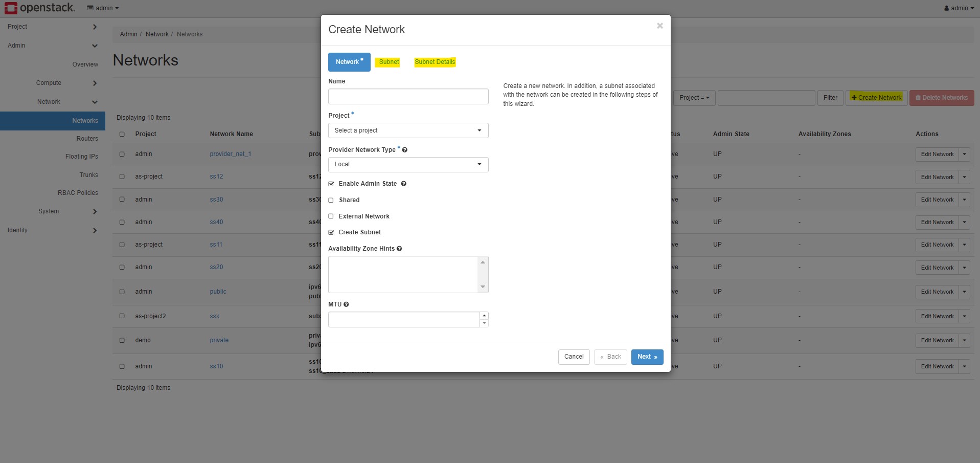Switch to the Subnet tab
This screenshot has width=980, height=463.
[389, 62]
